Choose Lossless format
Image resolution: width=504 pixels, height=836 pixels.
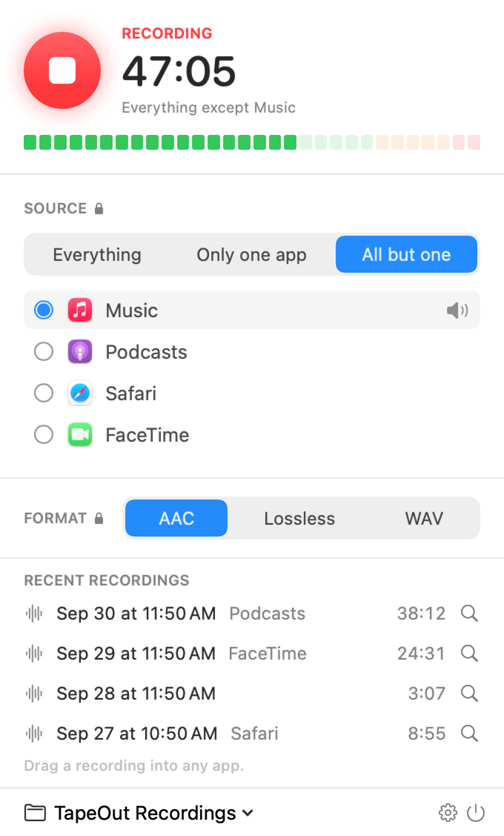pyautogui.click(x=299, y=518)
